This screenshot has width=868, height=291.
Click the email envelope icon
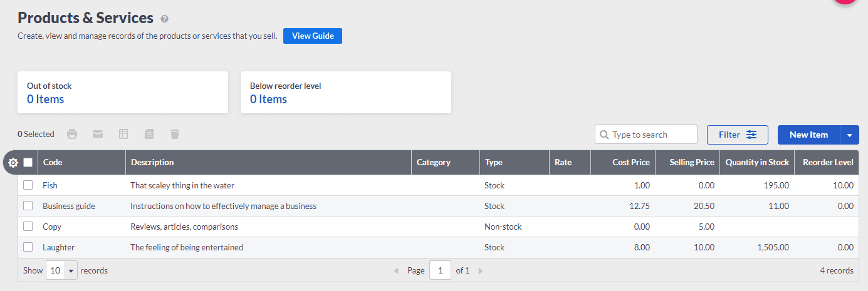tap(98, 134)
